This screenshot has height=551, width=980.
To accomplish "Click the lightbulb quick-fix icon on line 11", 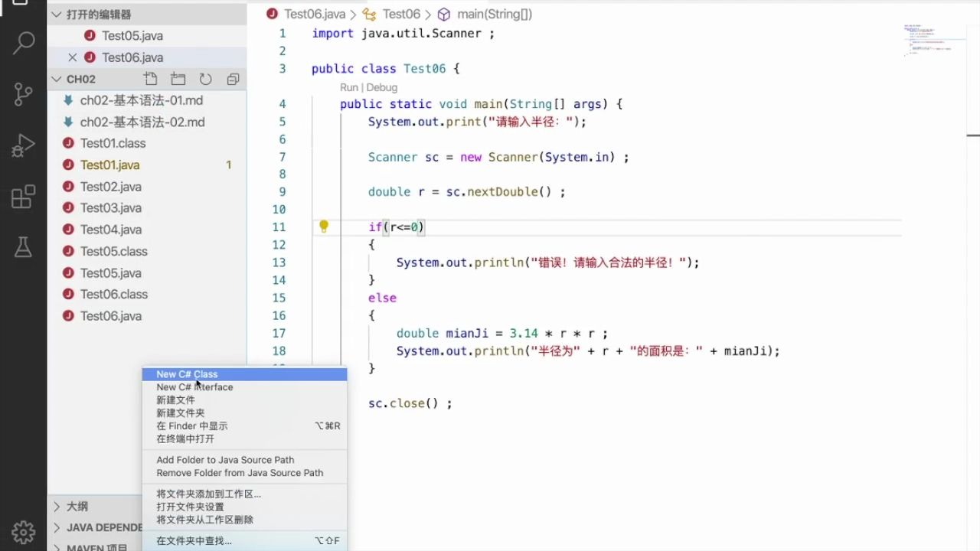I will 324,227.
